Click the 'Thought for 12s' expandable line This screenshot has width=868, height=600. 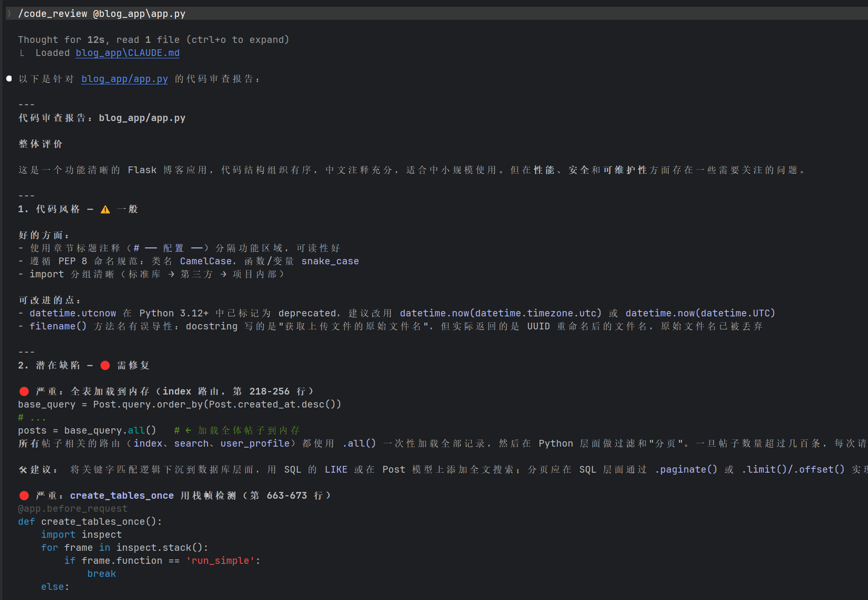tap(153, 40)
